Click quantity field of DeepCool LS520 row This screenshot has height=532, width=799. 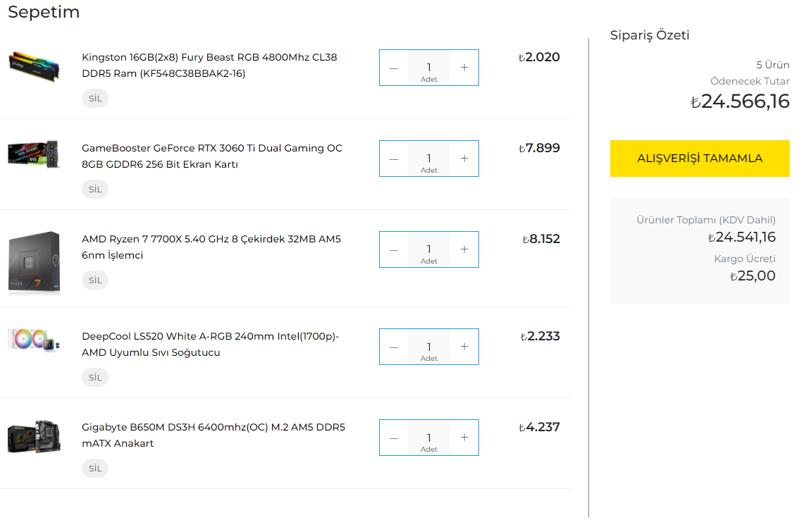click(429, 347)
